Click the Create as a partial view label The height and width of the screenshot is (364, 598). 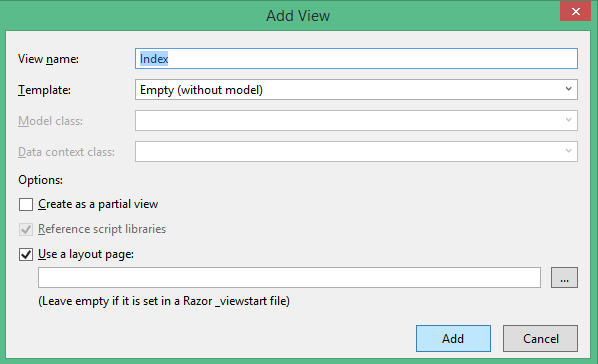(x=98, y=204)
